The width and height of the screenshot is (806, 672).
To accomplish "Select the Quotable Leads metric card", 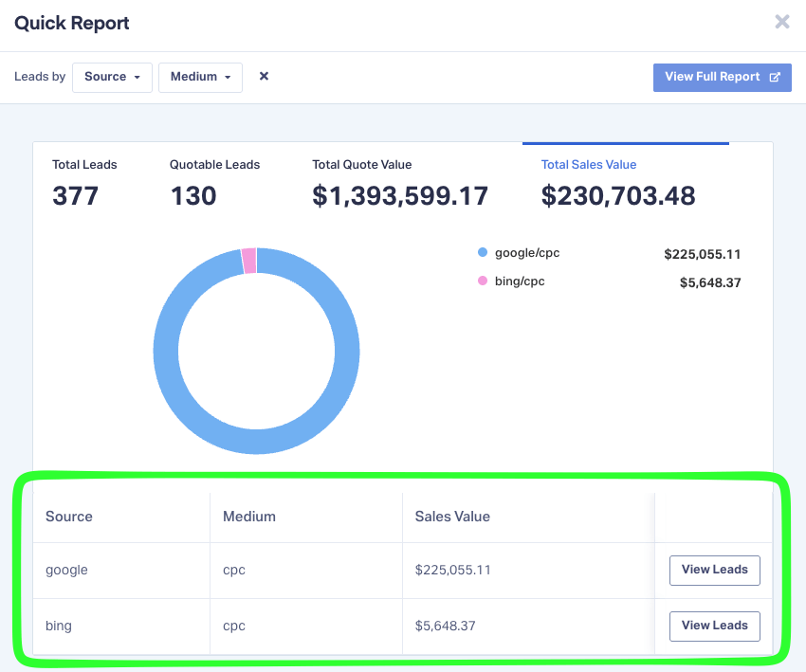I will (214, 180).
